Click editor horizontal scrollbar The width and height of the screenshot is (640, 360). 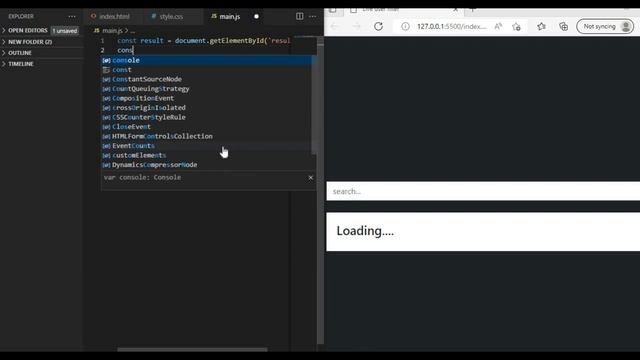tap(192, 349)
